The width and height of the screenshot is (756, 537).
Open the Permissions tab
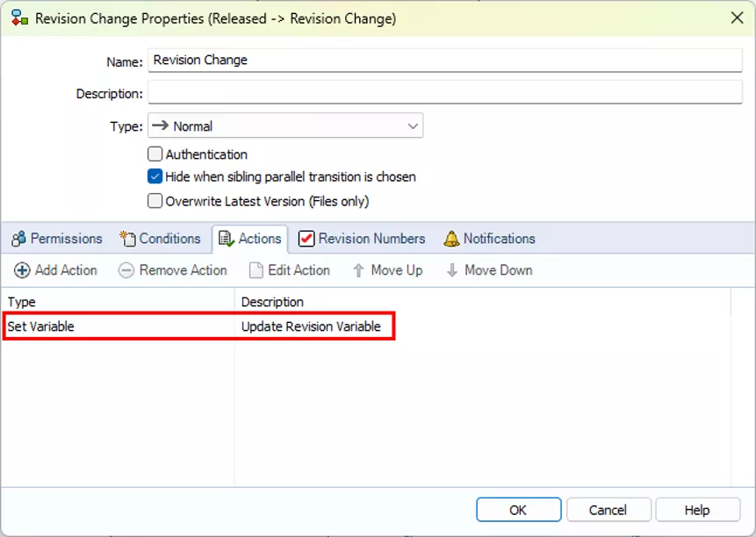(57, 239)
